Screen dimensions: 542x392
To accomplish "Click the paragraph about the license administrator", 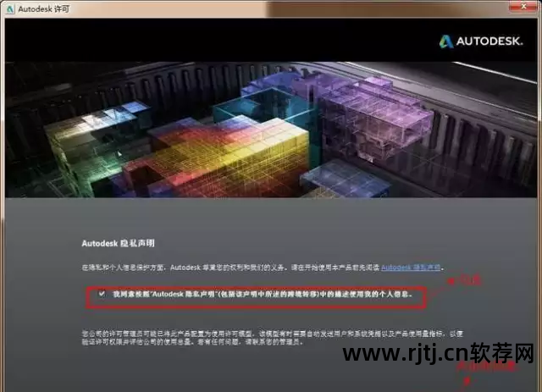I will (273, 338).
